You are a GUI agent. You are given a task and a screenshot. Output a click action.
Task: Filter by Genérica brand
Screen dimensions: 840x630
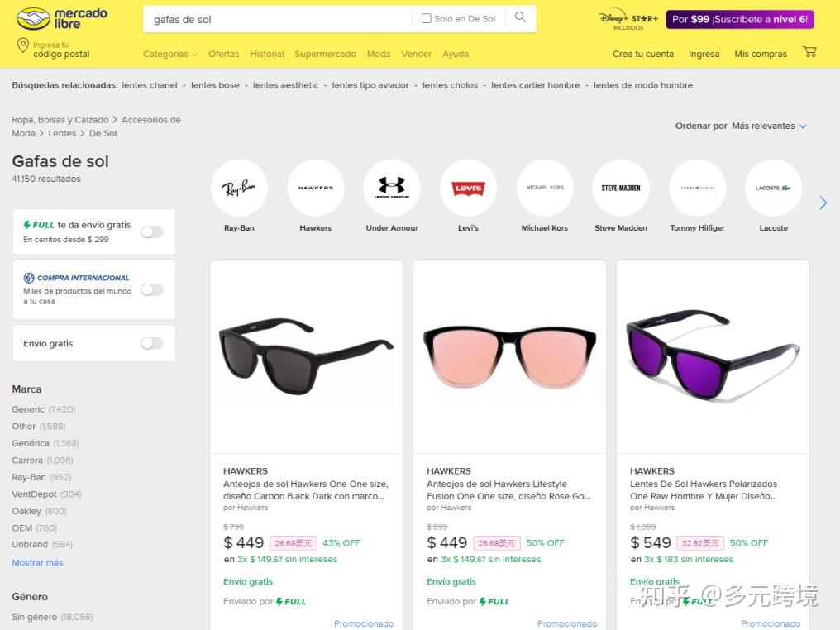pos(45,443)
